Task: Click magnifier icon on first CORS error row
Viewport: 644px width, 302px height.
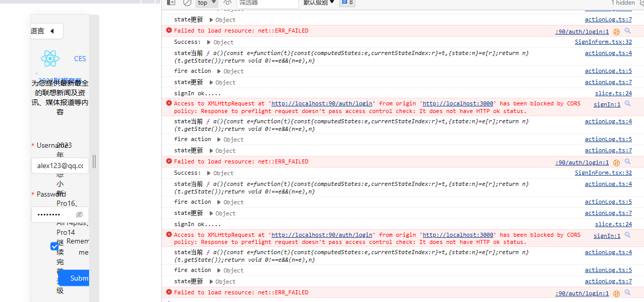Action: point(628,104)
